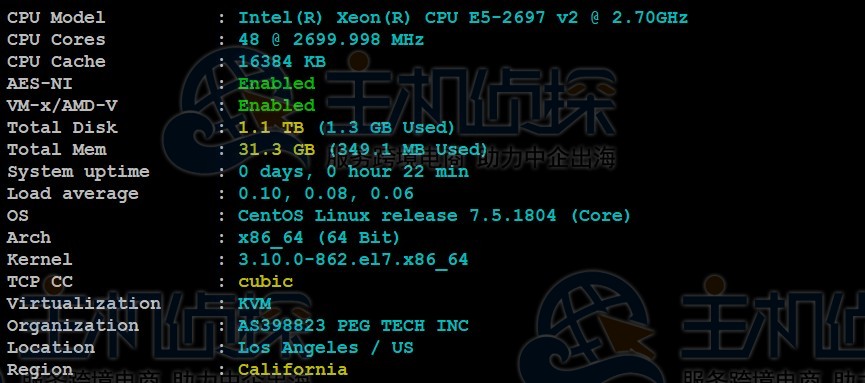Click the 16384 KB cache value

point(282,61)
